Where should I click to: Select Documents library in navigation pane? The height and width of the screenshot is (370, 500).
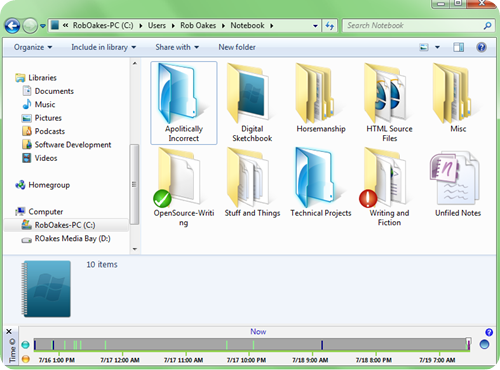[48, 91]
